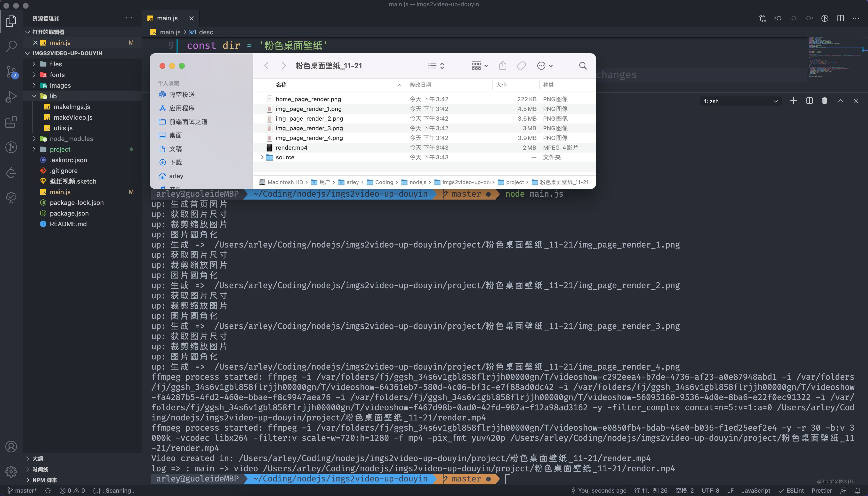This screenshot has height=496, width=868.
Task: Open the Manage gear icon
Action: coord(11,472)
